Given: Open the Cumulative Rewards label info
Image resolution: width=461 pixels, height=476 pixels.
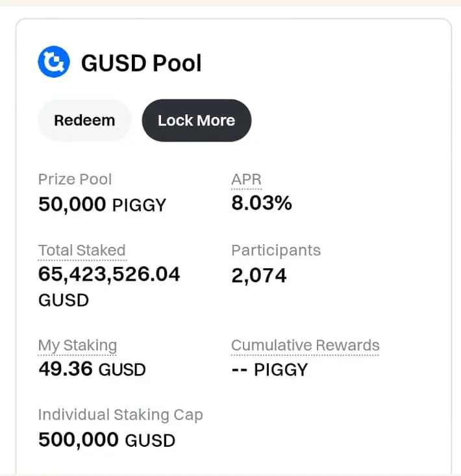Looking at the screenshot, I should (305, 345).
